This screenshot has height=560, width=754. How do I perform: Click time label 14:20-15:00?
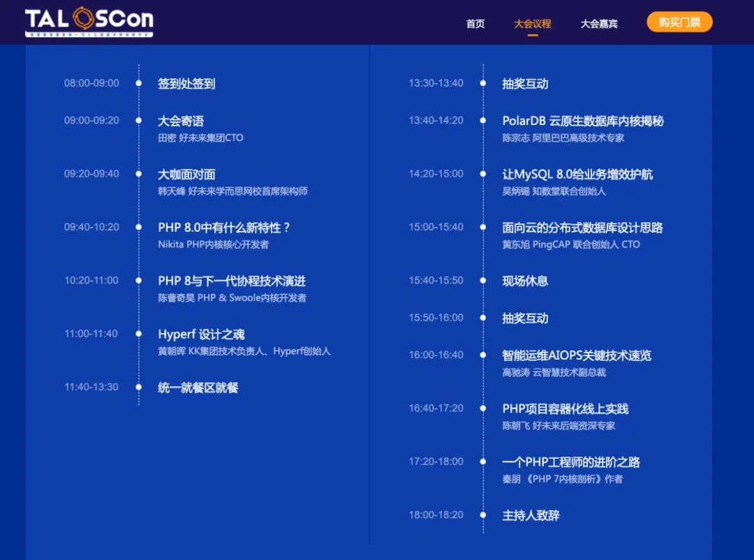coord(436,174)
